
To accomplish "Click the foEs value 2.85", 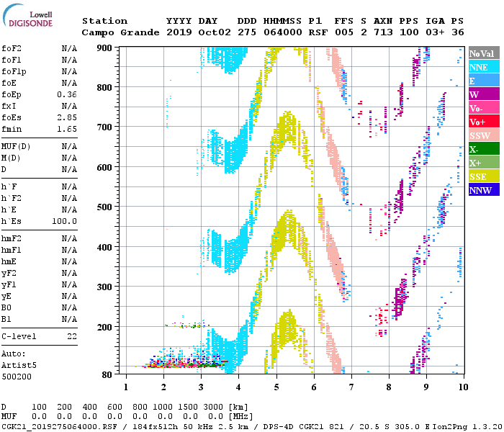I will click(x=67, y=117).
